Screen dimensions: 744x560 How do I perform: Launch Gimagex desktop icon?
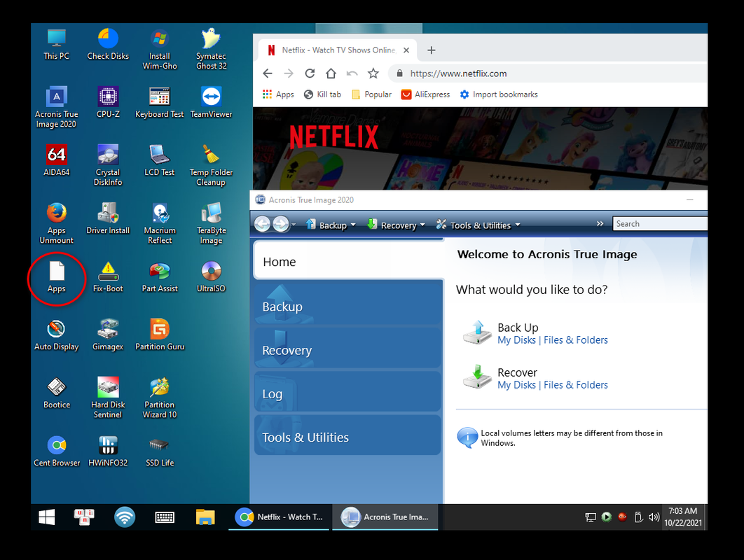coord(108,335)
